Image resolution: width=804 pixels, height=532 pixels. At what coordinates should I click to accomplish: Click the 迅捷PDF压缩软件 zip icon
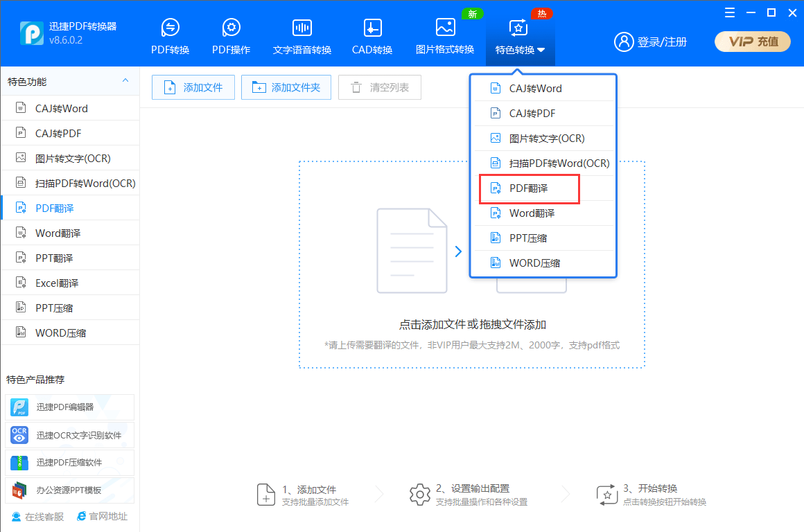pyautogui.click(x=19, y=463)
